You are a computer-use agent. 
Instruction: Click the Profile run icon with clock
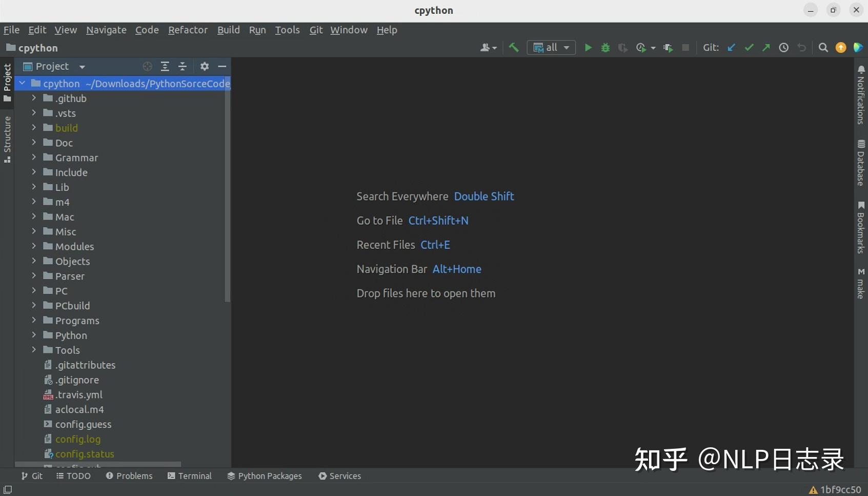click(640, 48)
